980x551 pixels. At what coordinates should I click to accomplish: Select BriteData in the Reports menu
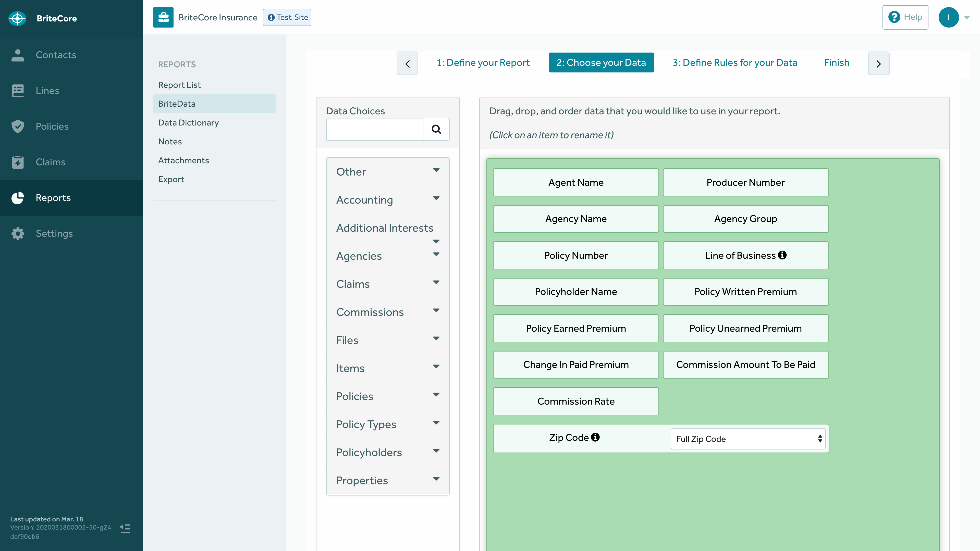[x=214, y=104]
